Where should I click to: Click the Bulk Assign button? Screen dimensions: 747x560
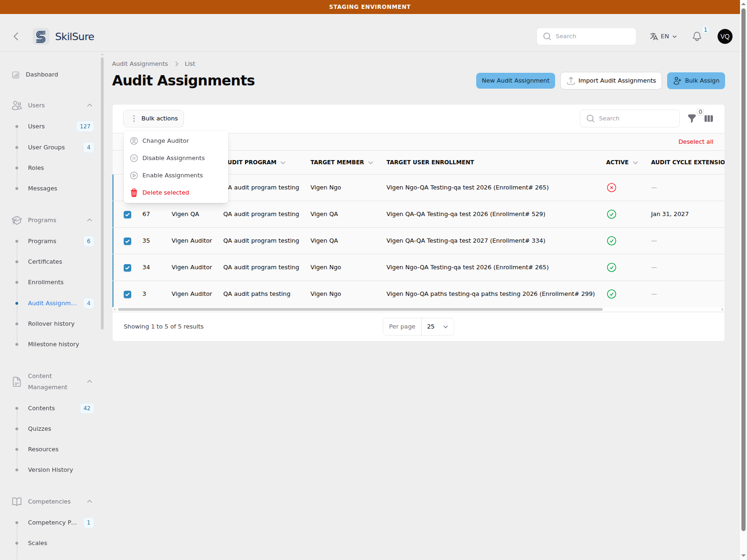pyautogui.click(x=696, y=81)
